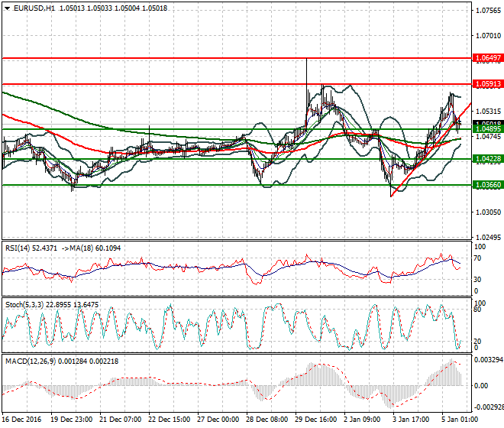Select the green 1.04228 support level label

pos(488,159)
